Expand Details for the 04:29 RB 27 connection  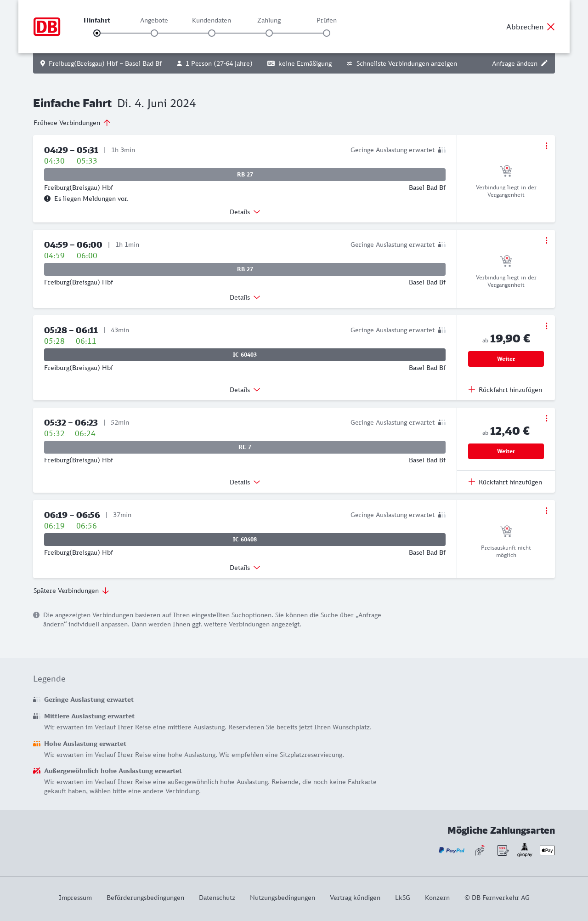click(245, 212)
